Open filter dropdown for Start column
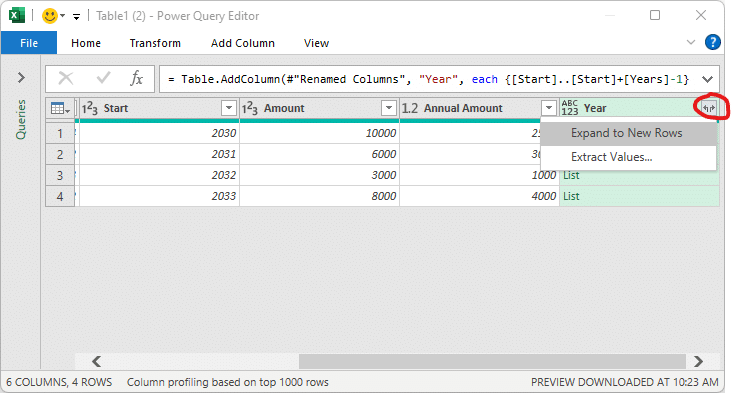732x393 pixels. (x=229, y=108)
